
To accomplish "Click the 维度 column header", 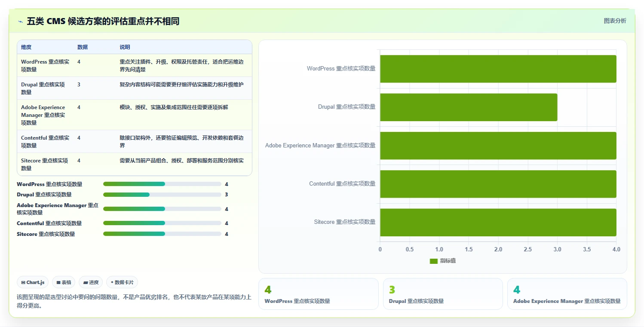I will [x=26, y=47].
